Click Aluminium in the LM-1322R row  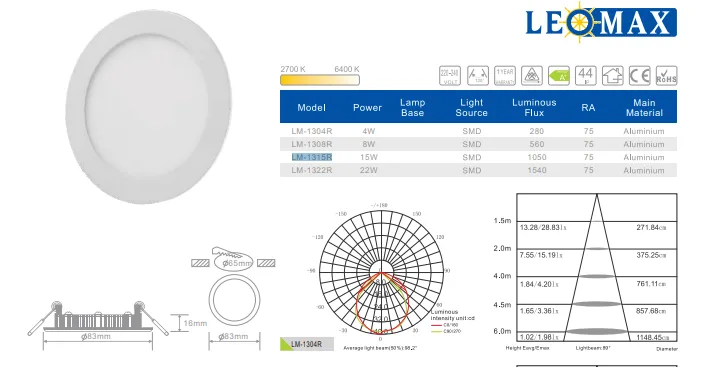pos(644,170)
